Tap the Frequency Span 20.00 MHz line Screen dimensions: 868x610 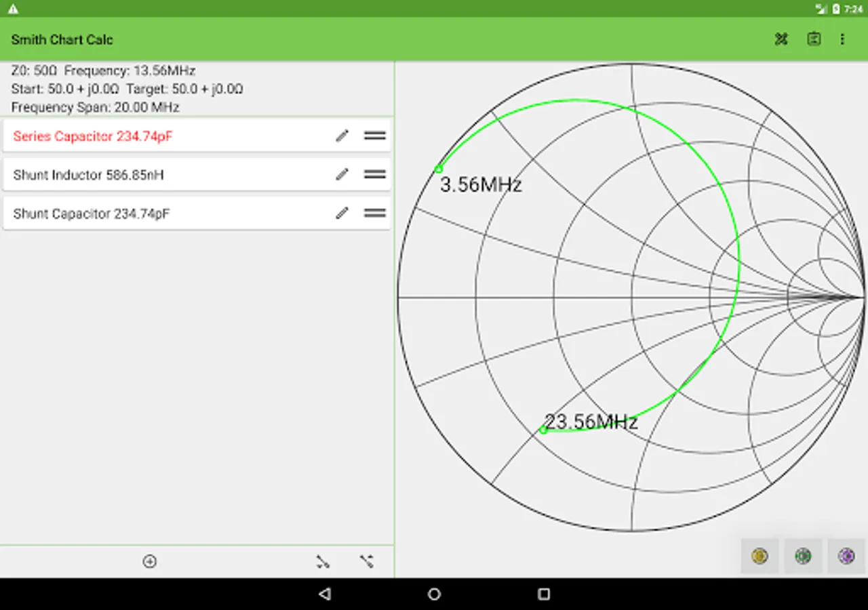pos(96,107)
